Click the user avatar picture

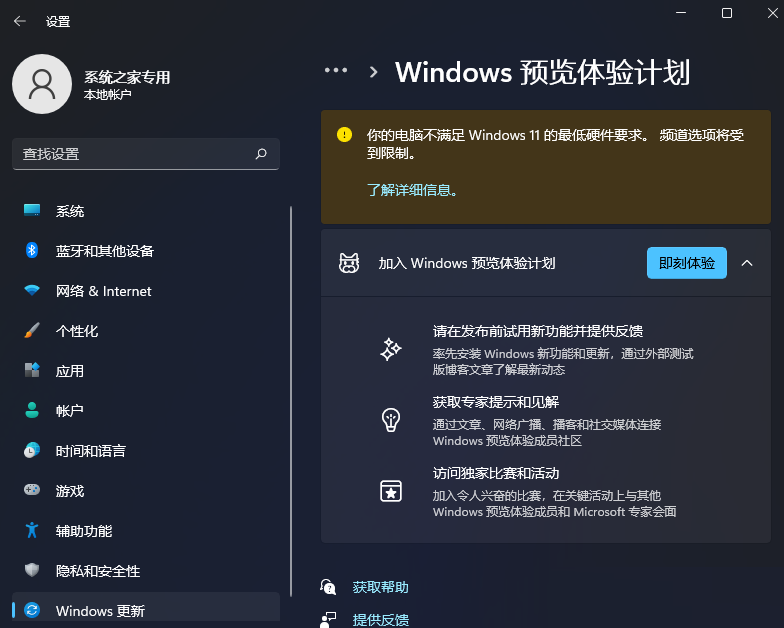coord(42,84)
